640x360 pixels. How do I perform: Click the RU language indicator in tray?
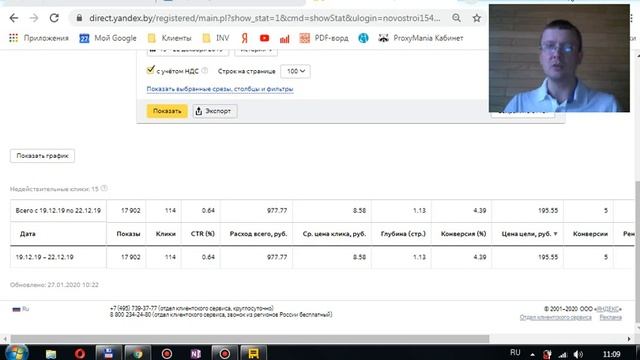coord(515,353)
